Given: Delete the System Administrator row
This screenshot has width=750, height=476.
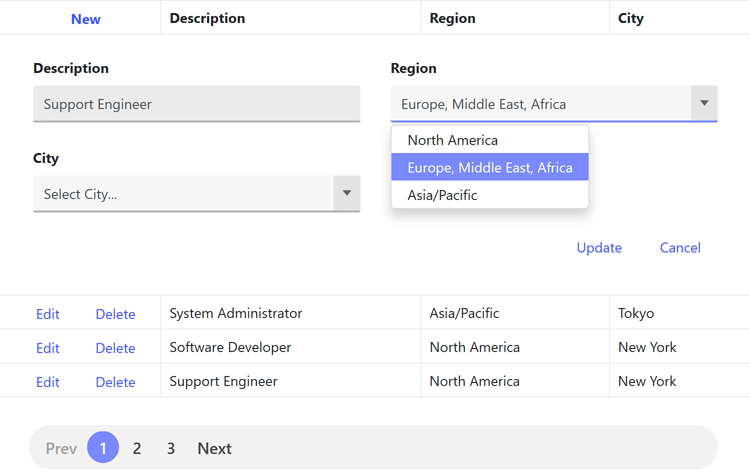Looking at the screenshot, I should [x=115, y=314].
